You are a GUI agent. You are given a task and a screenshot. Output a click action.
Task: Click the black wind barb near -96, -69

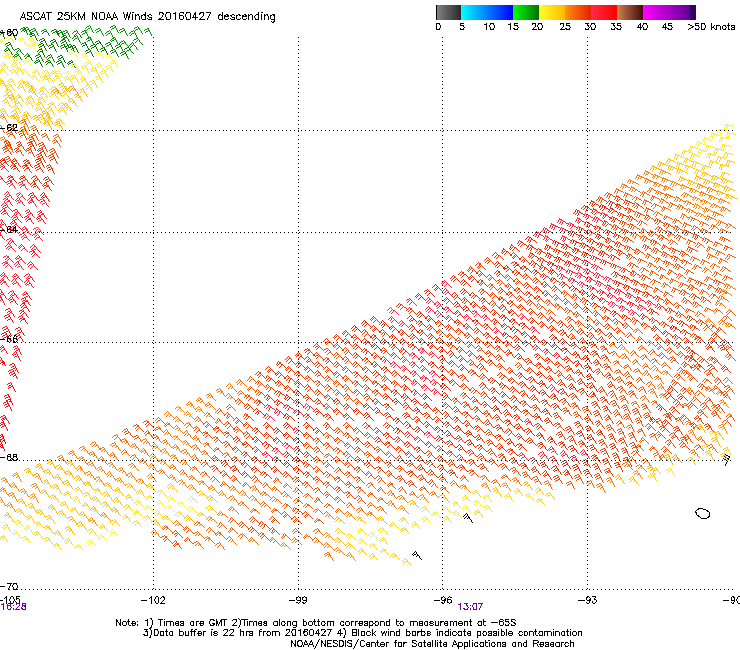pyautogui.click(x=468, y=518)
